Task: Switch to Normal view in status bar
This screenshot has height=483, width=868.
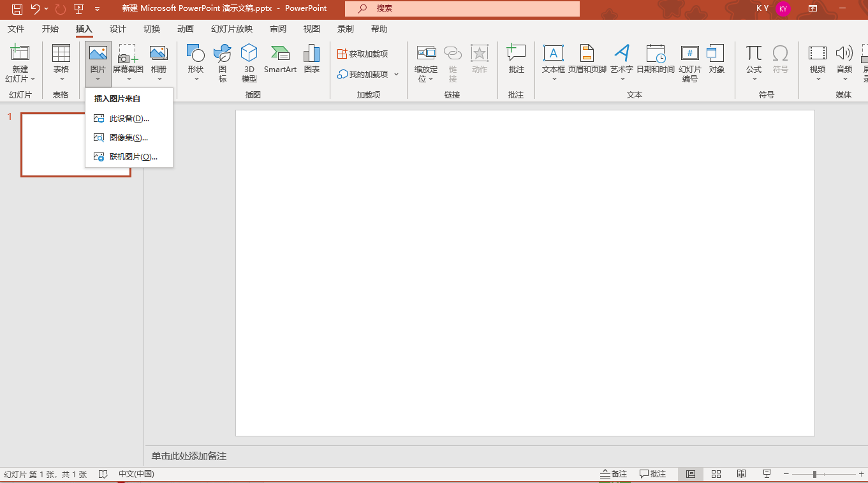Action: coord(691,474)
